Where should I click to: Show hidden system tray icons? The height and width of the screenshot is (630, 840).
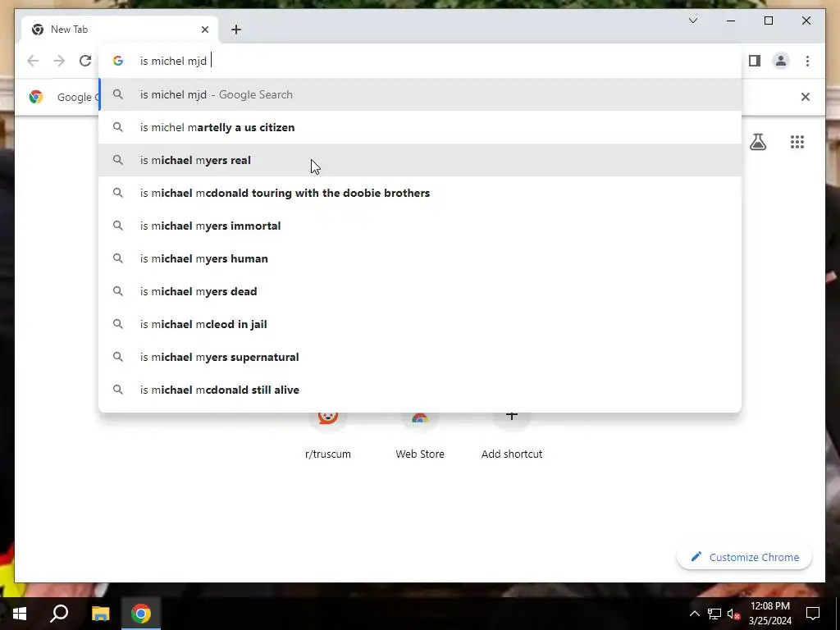coord(694,614)
